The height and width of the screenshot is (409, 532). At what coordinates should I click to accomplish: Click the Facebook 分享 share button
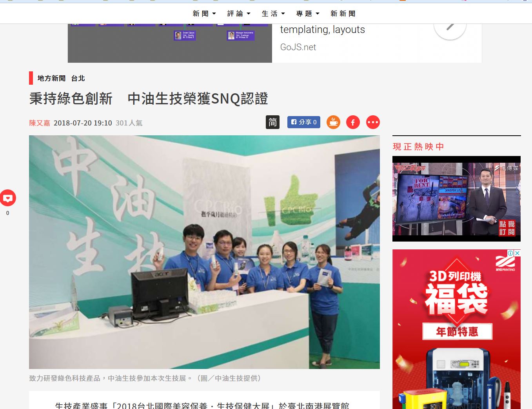[x=304, y=122]
